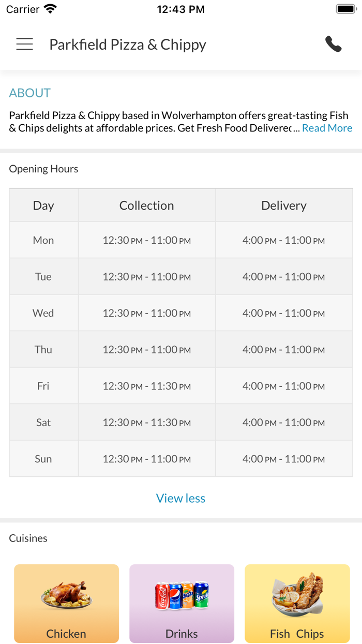
Task: Tap the Delivery column header
Action: (284, 206)
